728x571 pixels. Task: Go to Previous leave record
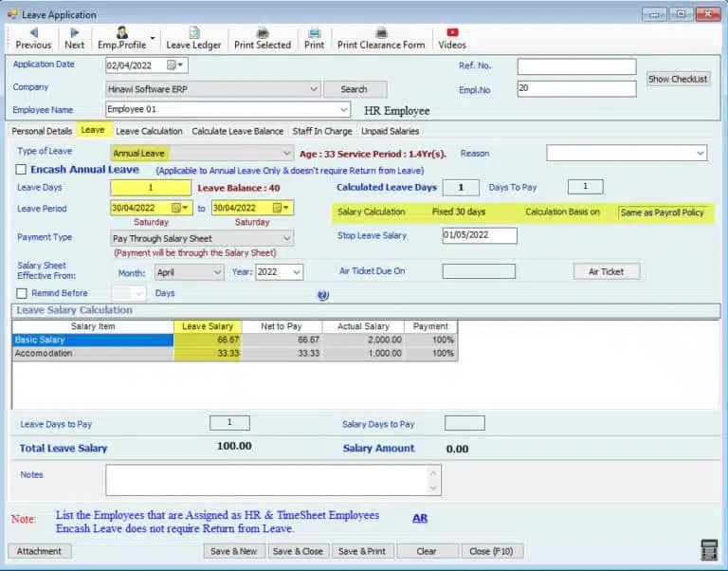(x=33, y=38)
